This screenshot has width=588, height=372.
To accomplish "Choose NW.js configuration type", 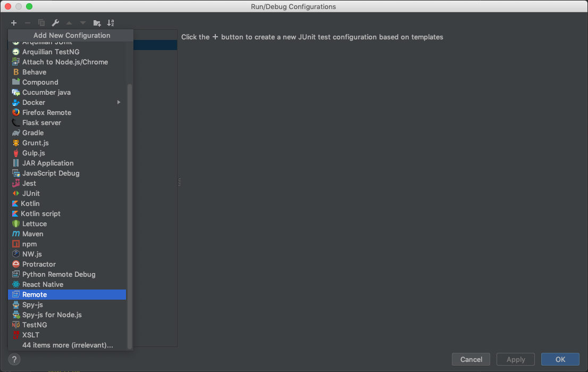I will (67, 254).
